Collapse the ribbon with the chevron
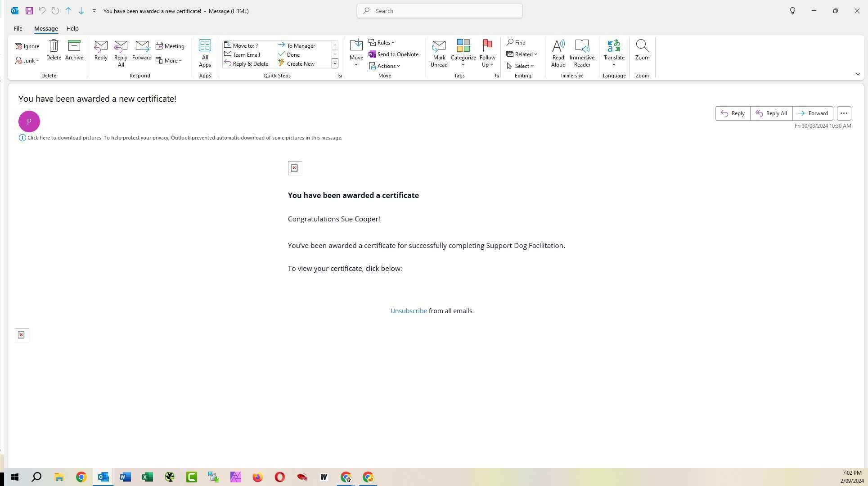The width and height of the screenshot is (868, 486). coord(858,74)
